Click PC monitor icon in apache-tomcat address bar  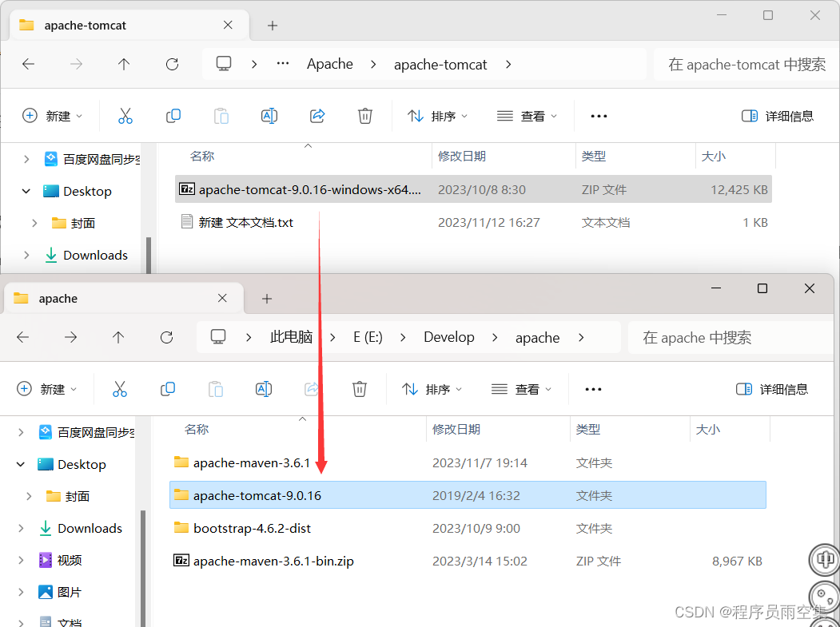224,64
